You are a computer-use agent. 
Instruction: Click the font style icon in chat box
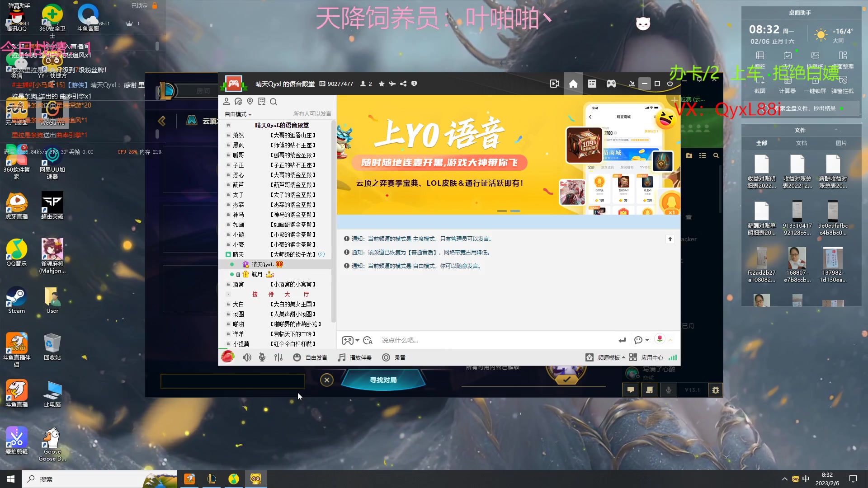point(368,340)
